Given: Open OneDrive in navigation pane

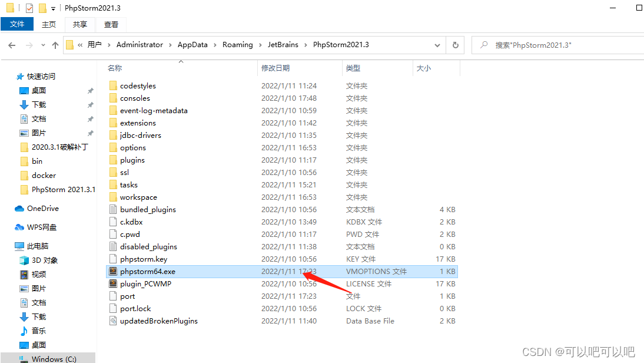Looking at the screenshot, I should tap(43, 209).
